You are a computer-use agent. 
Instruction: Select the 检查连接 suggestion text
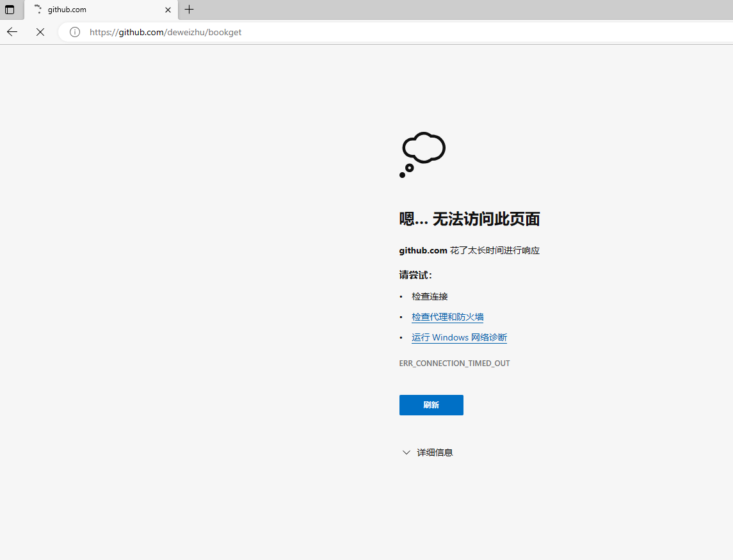point(430,296)
